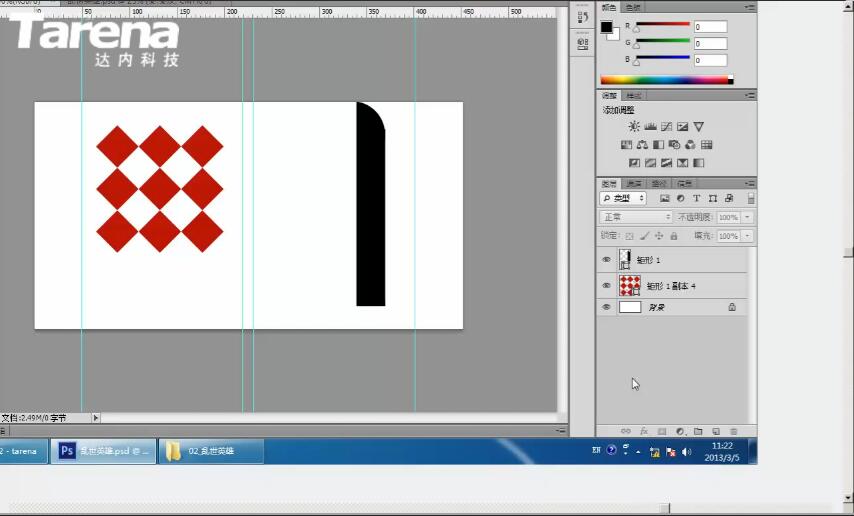Open the blend mode 正常 dropdown
The width and height of the screenshot is (854, 516).
(636, 217)
